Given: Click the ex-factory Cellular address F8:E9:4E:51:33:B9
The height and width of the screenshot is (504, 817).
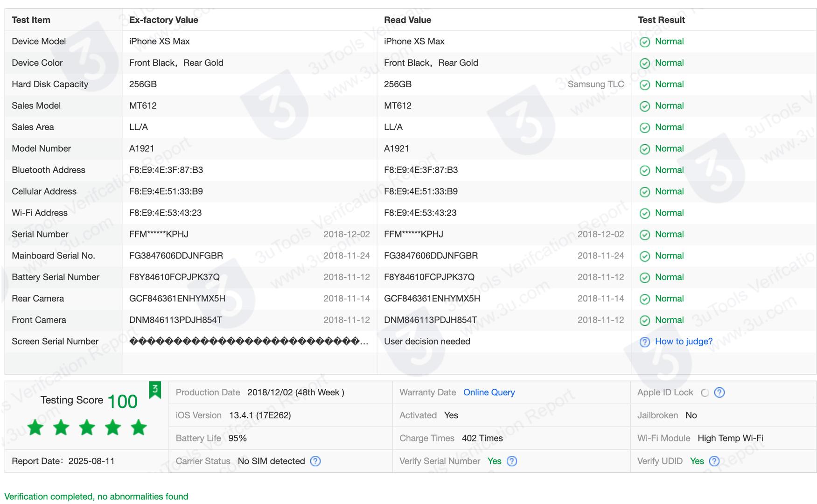Looking at the screenshot, I should (166, 191).
